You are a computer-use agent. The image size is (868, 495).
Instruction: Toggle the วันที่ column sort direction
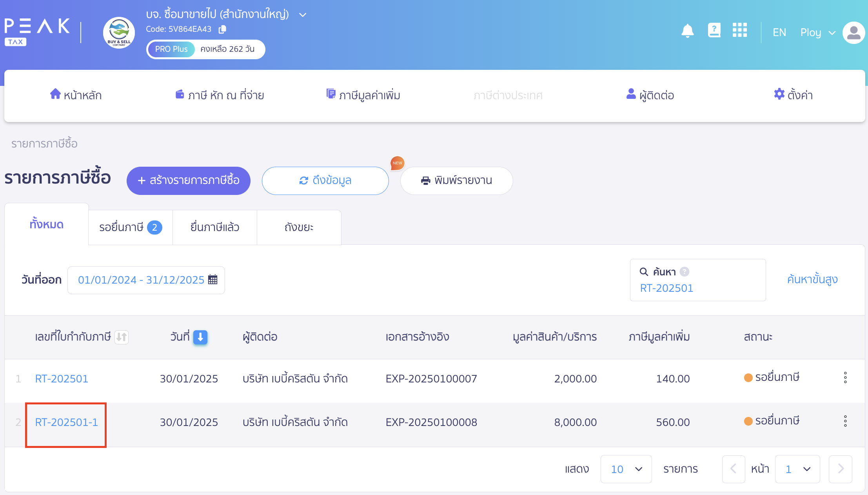pos(200,337)
